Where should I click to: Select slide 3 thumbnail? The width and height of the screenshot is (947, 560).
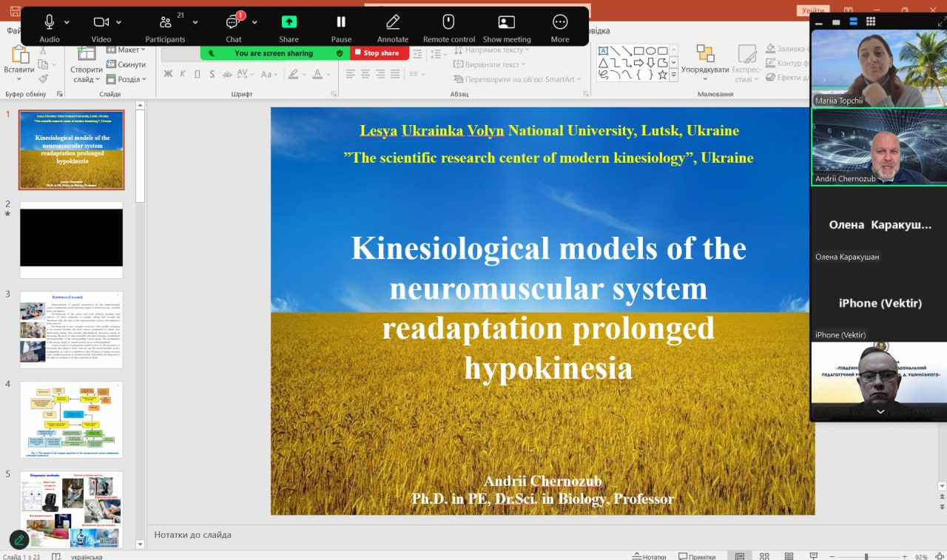pos(71,329)
